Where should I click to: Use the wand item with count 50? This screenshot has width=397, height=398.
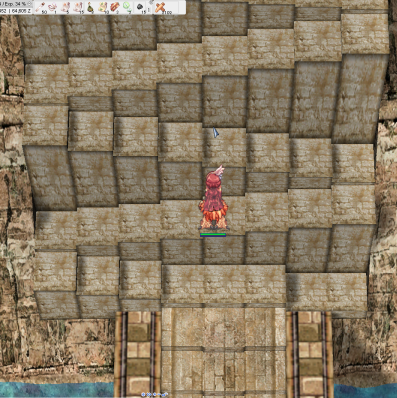click(40, 7)
